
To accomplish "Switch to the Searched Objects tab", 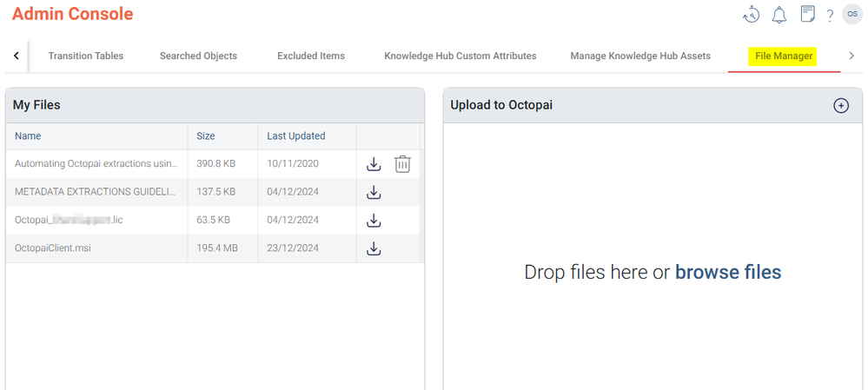I will tap(198, 56).
